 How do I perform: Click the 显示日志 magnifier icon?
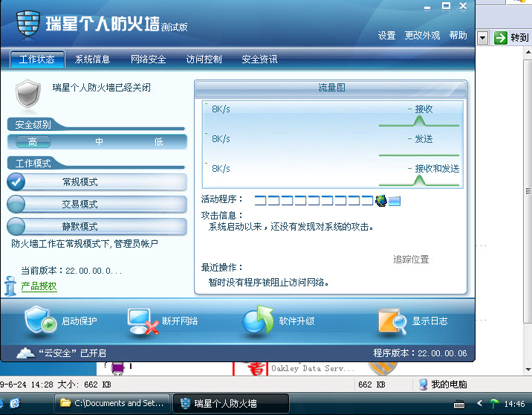392,321
